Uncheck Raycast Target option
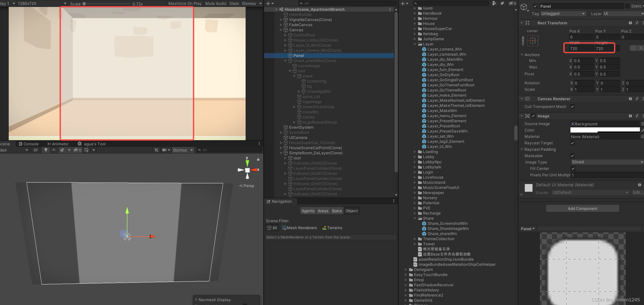This screenshot has height=305, width=644. click(x=572, y=143)
